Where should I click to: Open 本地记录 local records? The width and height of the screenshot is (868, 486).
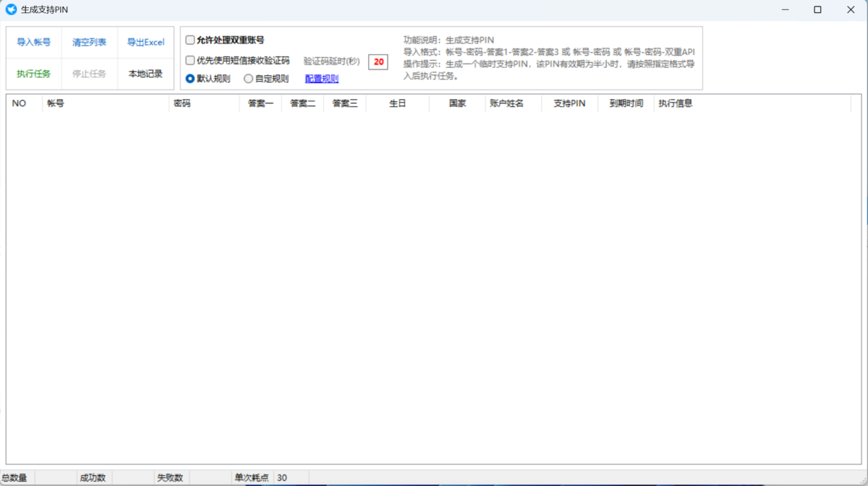145,74
